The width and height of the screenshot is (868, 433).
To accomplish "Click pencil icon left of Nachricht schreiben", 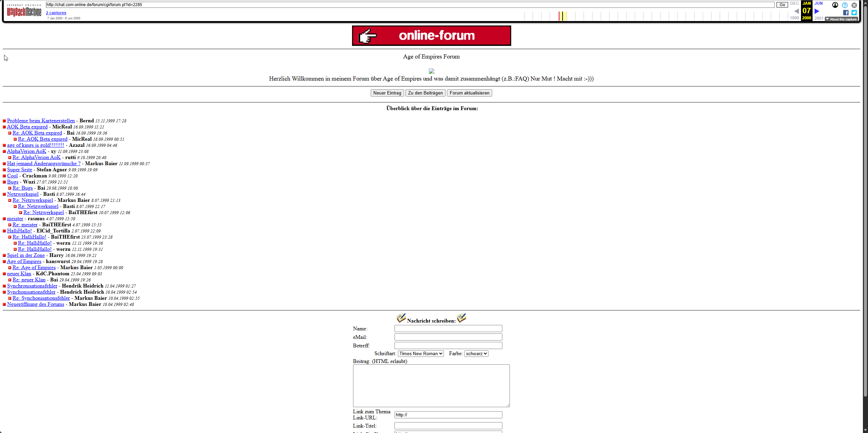I will 401,318.
